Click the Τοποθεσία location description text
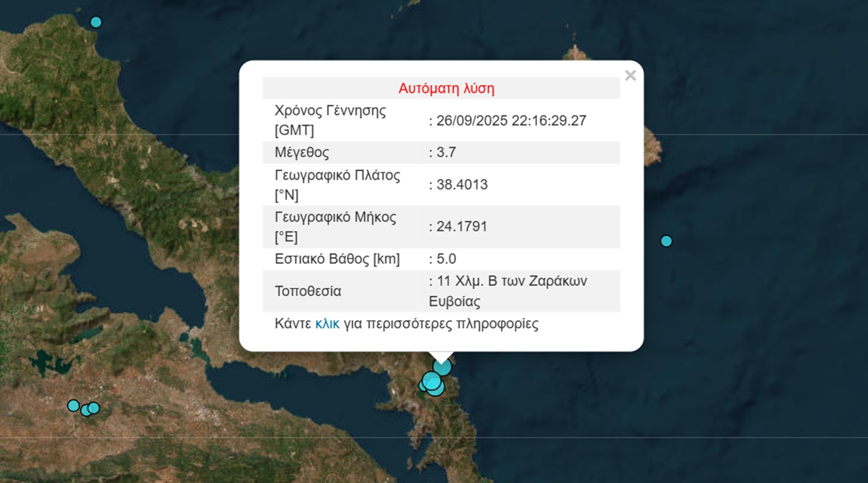 [x=508, y=290]
